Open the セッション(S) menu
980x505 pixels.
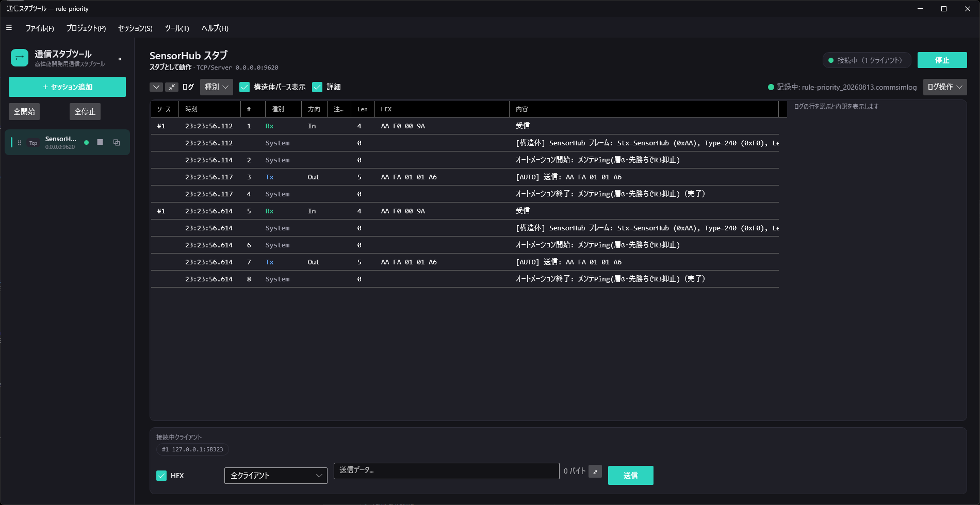click(135, 28)
